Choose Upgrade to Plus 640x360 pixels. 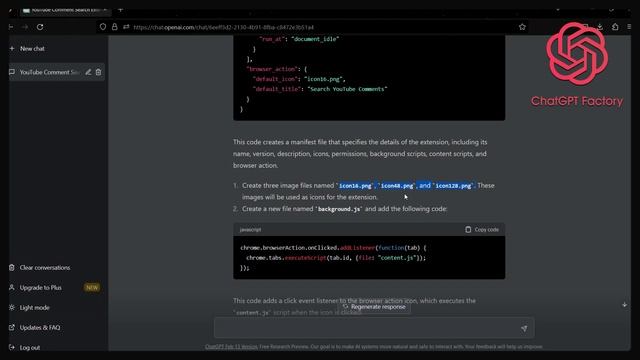(41, 288)
